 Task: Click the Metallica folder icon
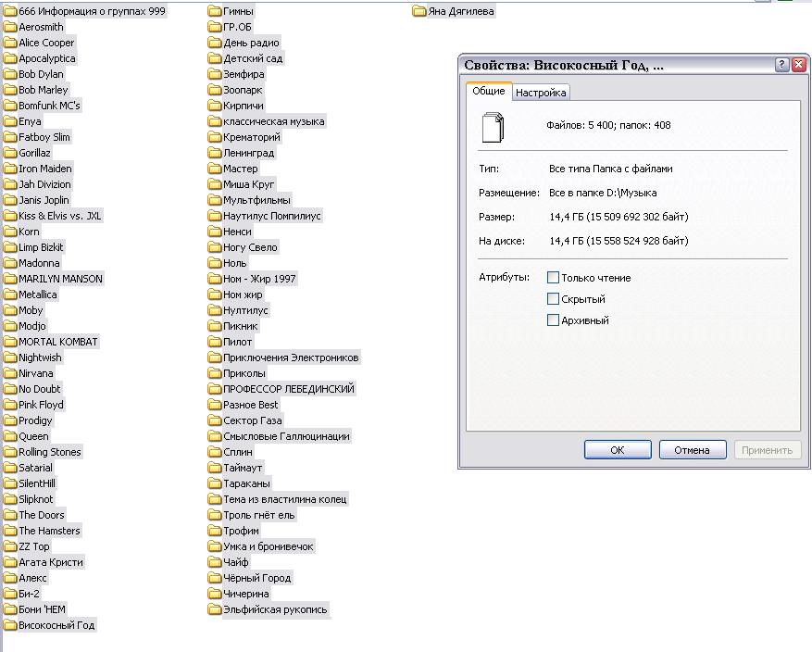[10, 295]
